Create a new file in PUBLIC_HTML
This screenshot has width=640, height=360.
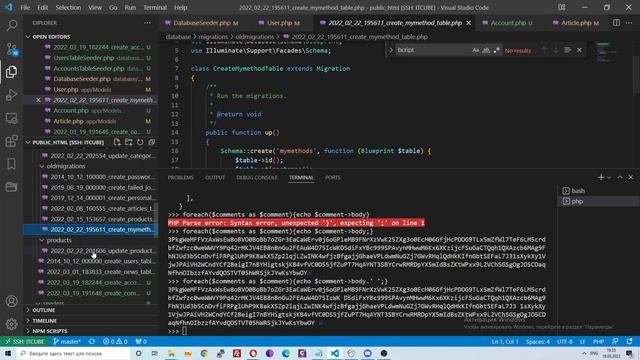(117, 142)
